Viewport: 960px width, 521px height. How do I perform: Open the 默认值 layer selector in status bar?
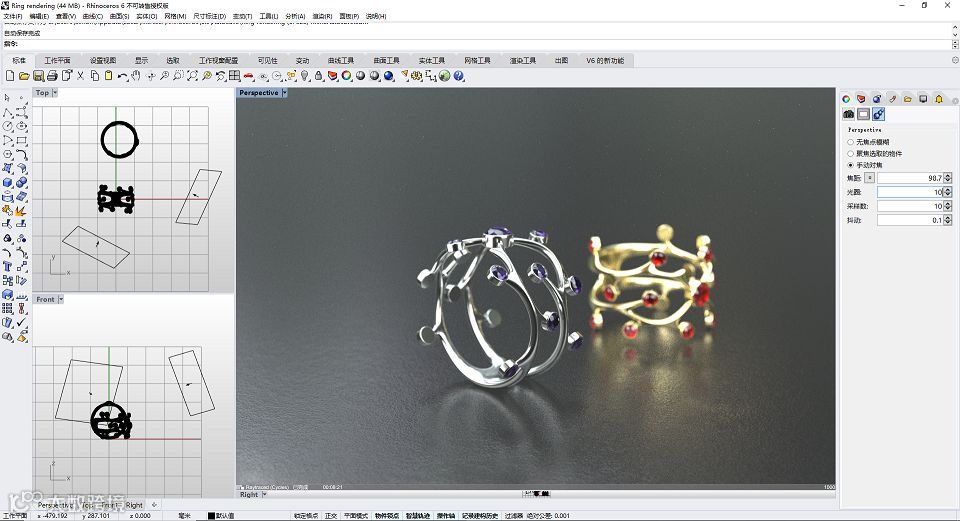pos(226,516)
